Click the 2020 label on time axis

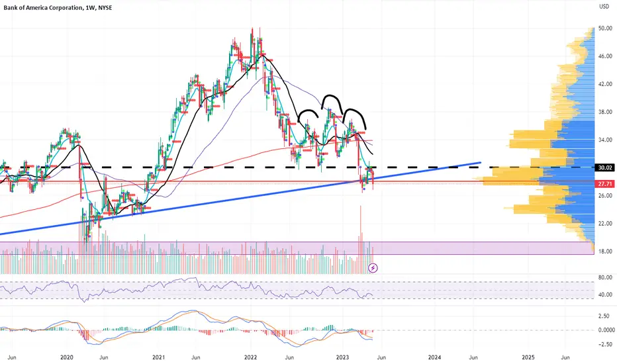tap(67, 357)
